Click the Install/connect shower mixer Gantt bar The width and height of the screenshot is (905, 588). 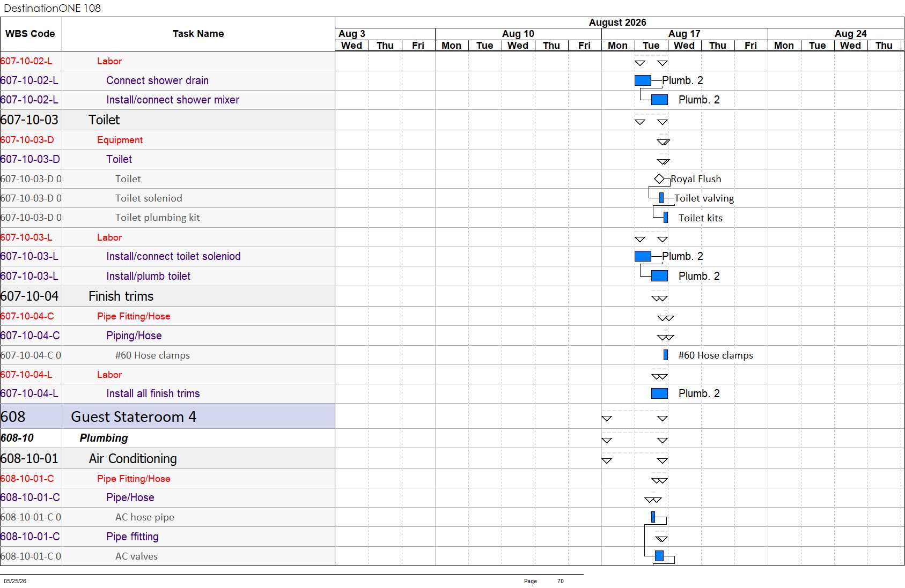click(x=659, y=100)
